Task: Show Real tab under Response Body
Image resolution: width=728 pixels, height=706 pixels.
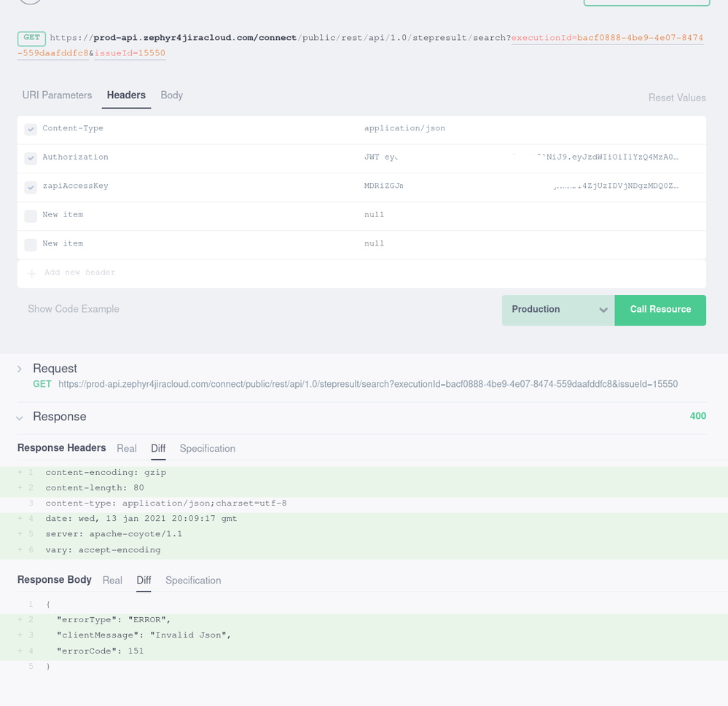Action: point(112,581)
